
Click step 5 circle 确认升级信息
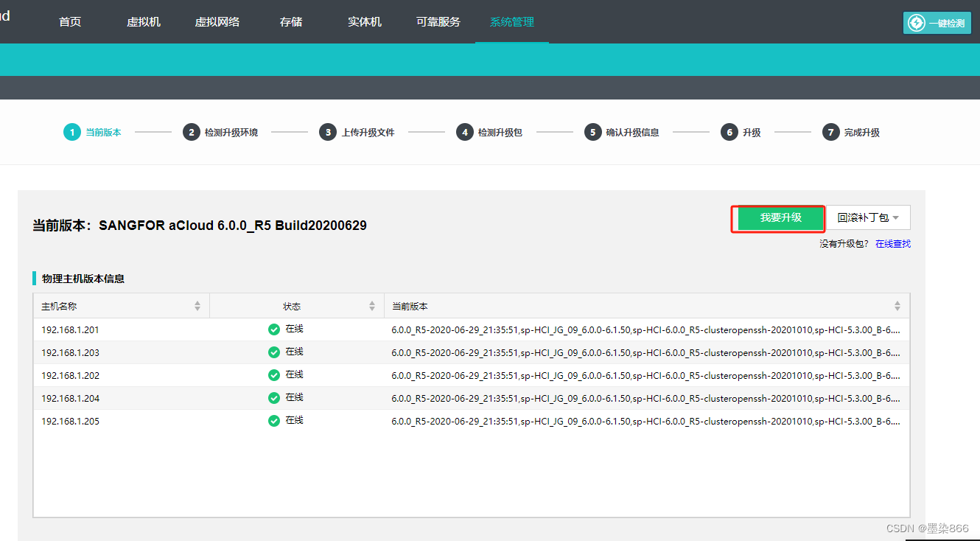(x=593, y=133)
